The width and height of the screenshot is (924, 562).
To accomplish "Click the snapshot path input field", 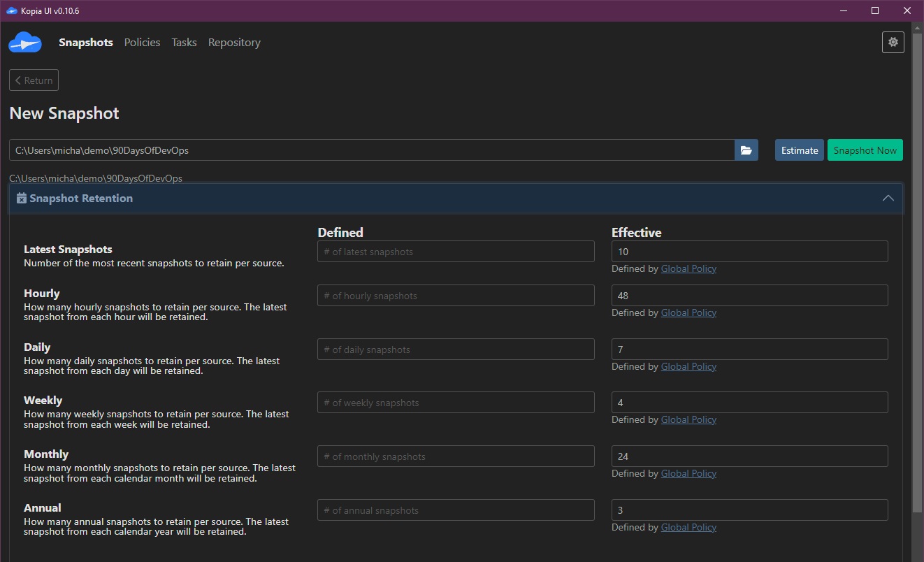I will (x=370, y=150).
